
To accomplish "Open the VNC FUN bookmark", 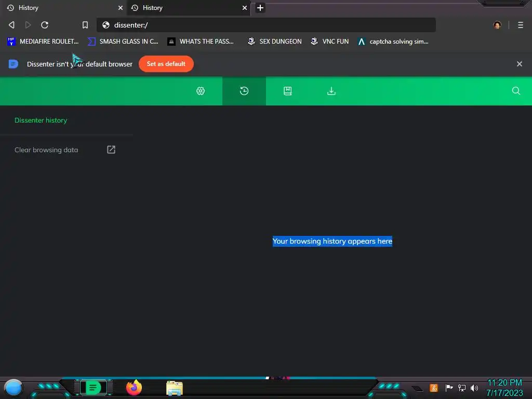I will click(329, 42).
